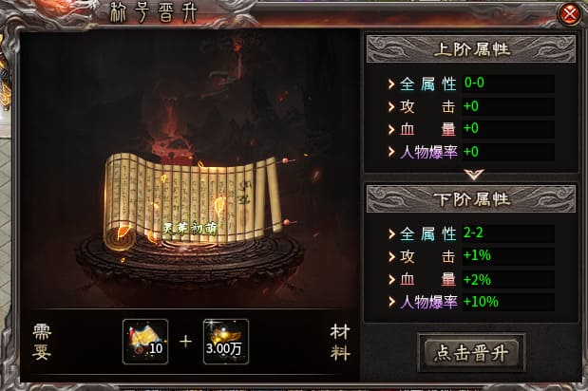Click the stone pedestal under the scroll
This screenshot has width=588, height=391.
coord(190,262)
